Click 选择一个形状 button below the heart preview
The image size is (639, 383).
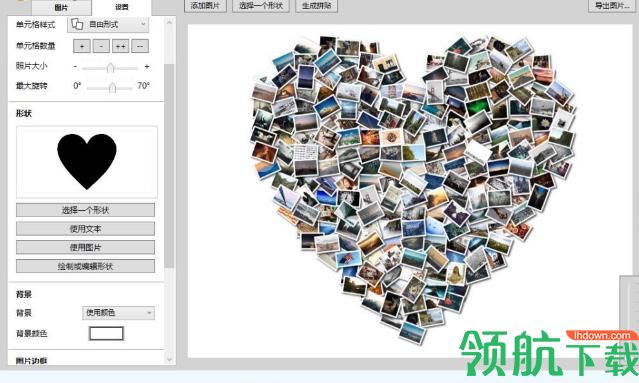click(86, 210)
